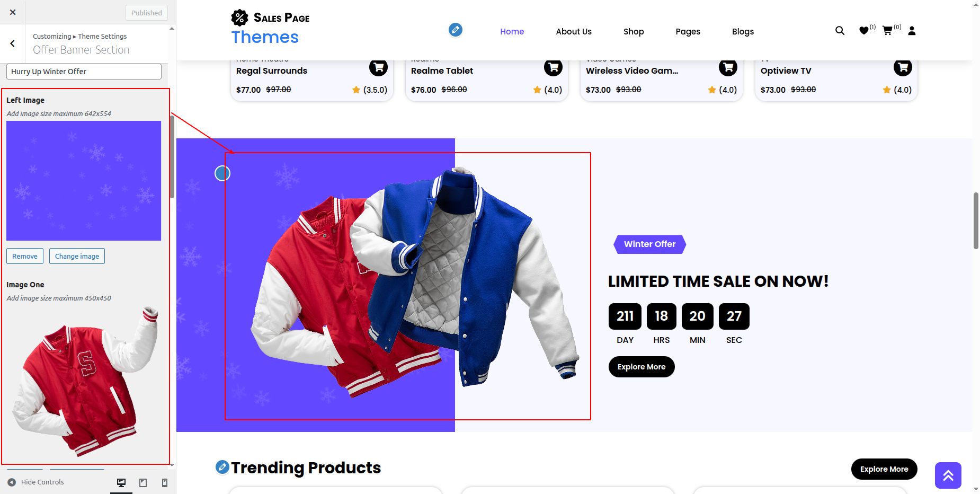
Task: Remove the Left Image
Action: (x=25, y=256)
